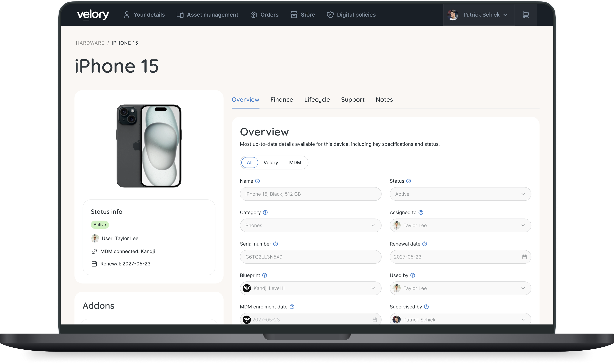Viewport: 614px width, 364px height.
Task: Open the shopping cart icon
Action: coord(525,15)
